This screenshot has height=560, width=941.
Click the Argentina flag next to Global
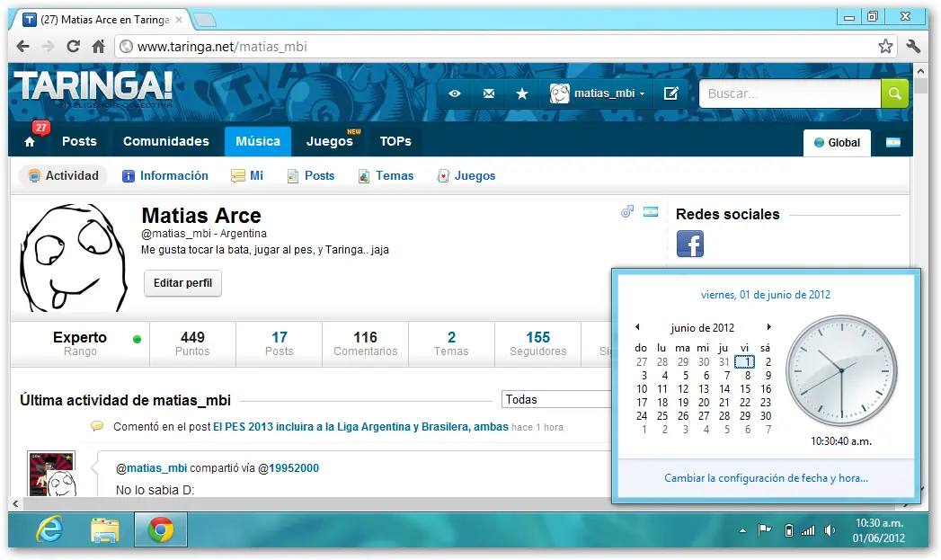[x=893, y=143]
